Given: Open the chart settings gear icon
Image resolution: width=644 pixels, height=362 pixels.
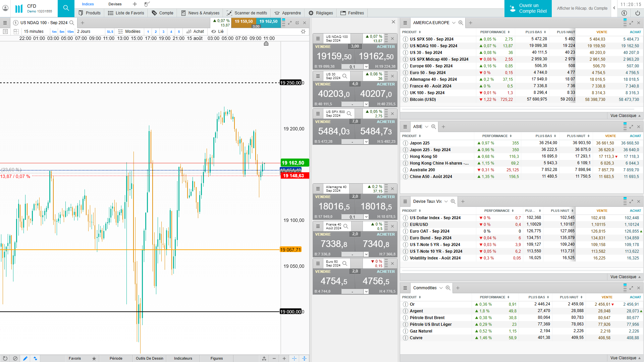Looking at the screenshot, I should point(303,32).
